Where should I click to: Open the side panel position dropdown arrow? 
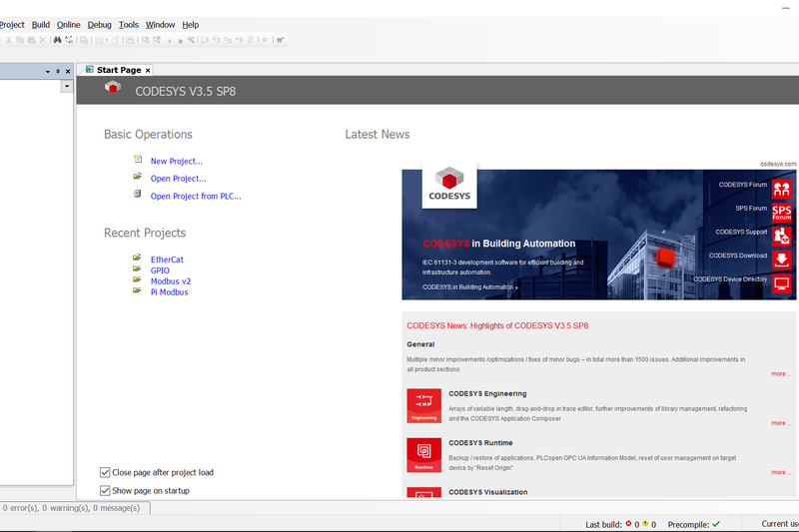coord(48,72)
